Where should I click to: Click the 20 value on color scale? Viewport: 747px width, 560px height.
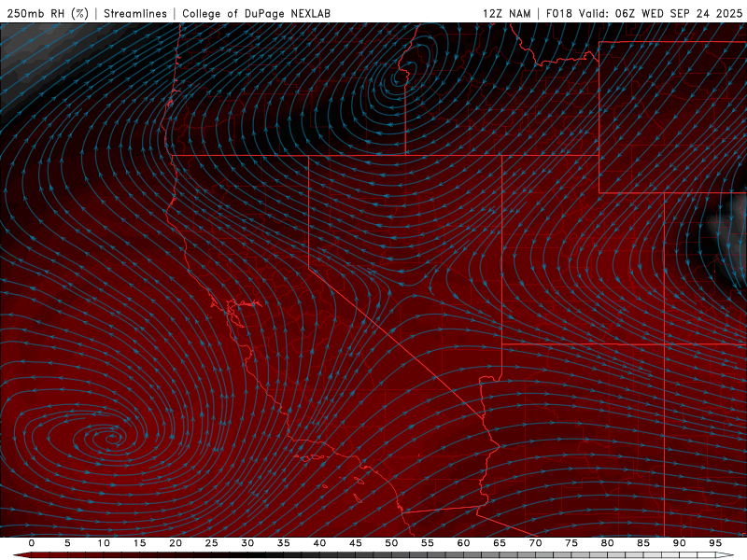(x=176, y=543)
